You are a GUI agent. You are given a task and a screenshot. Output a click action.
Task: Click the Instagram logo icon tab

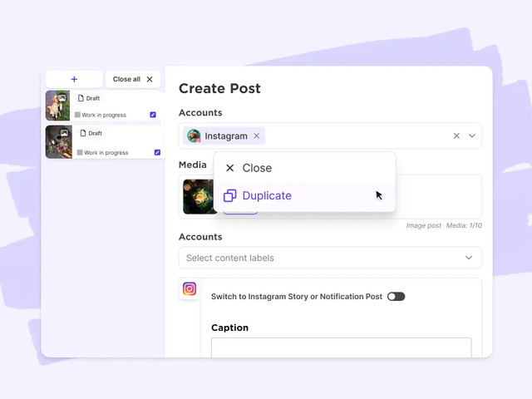pyautogui.click(x=190, y=288)
